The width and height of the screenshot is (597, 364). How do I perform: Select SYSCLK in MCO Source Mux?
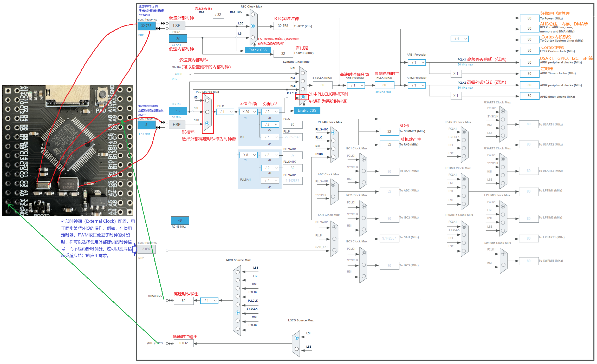coord(238,313)
